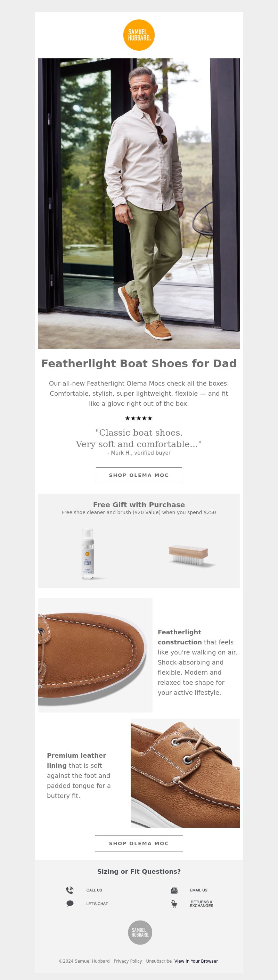Image resolution: width=278 pixels, height=980 pixels.
Task: Click the five-star rating row
Action: coord(139,418)
